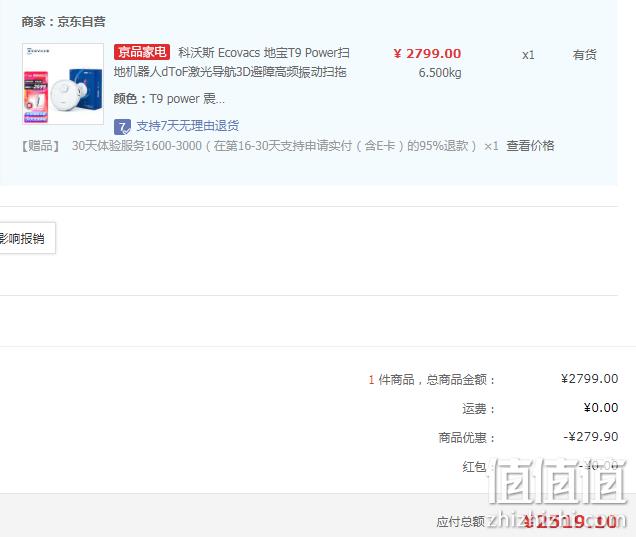This screenshot has width=636, height=537.
Task: Click the 运费 ¥0.00 amount
Action: coord(601,408)
